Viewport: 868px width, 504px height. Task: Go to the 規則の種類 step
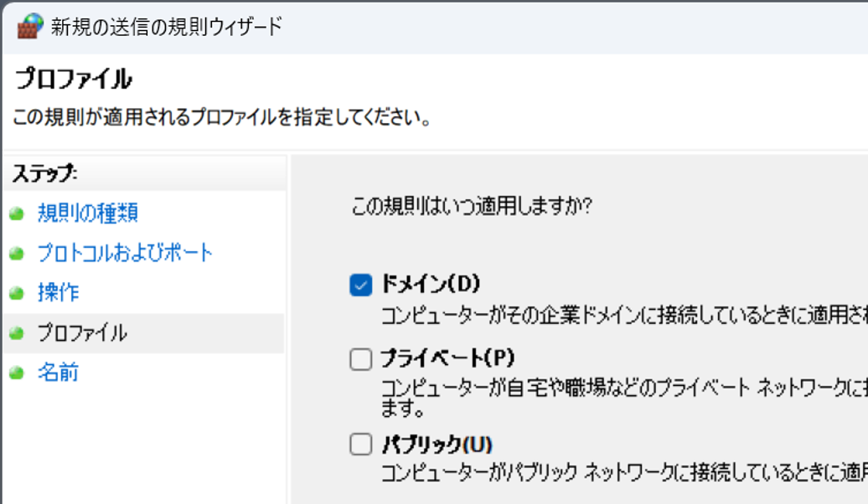pyautogui.click(x=88, y=213)
